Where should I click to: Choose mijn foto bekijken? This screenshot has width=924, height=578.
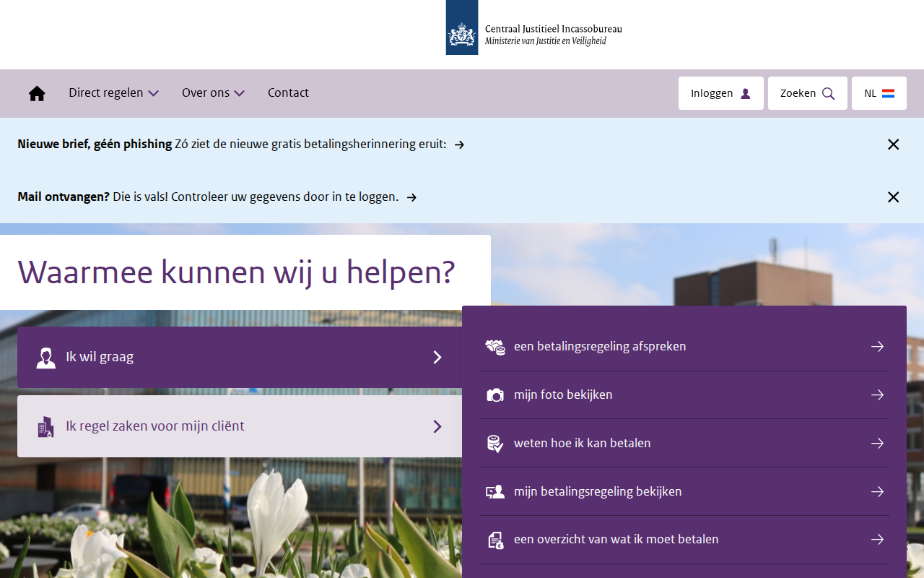coord(684,395)
